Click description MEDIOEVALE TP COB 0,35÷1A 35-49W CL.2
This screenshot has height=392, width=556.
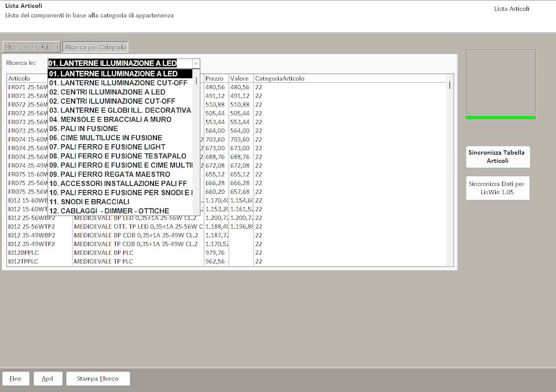pyautogui.click(x=136, y=244)
